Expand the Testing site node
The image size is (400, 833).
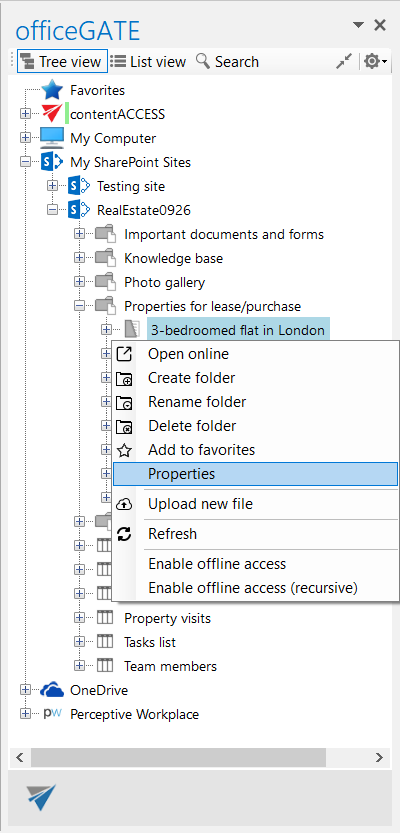click(x=52, y=186)
